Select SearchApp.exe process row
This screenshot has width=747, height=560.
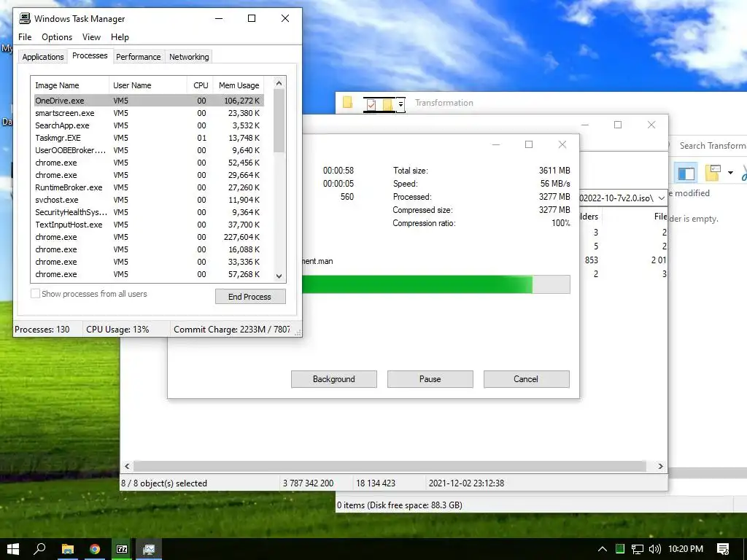[x=149, y=125]
